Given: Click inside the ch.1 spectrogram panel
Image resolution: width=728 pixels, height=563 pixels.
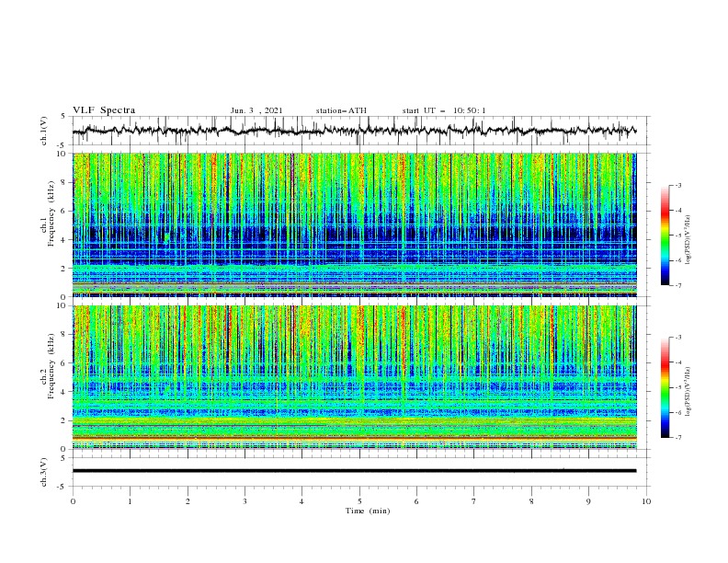Looking at the screenshot, I should pos(355,224).
